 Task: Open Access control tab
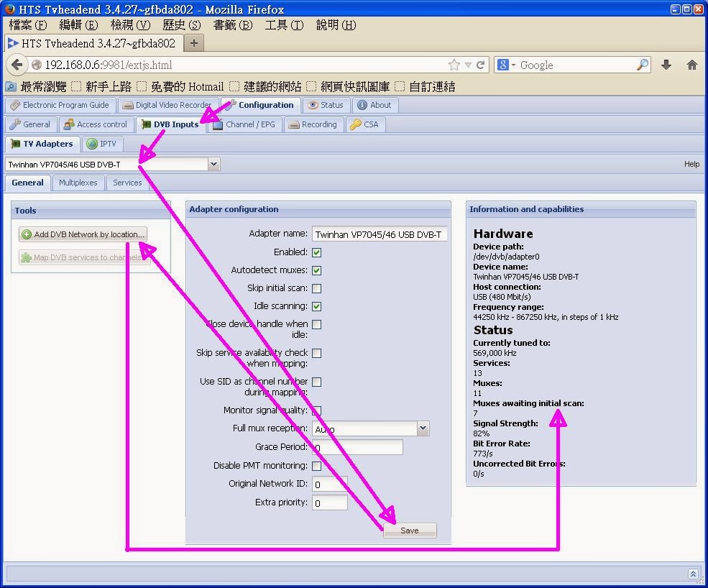tap(96, 124)
